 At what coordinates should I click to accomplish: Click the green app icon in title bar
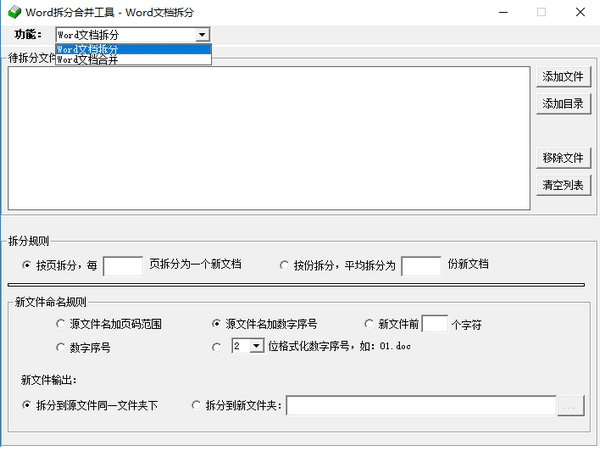pos(15,12)
